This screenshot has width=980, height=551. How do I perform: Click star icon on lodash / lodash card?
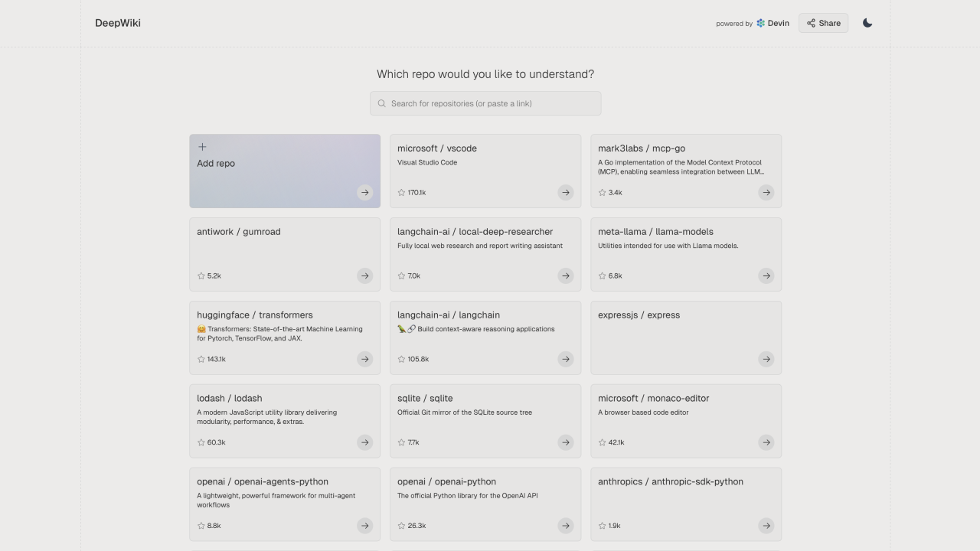pyautogui.click(x=201, y=443)
